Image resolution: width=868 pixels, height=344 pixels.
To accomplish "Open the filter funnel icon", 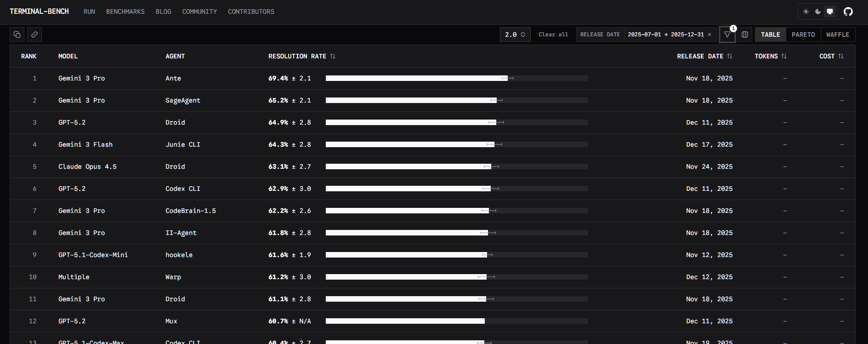I will pos(727,34).
